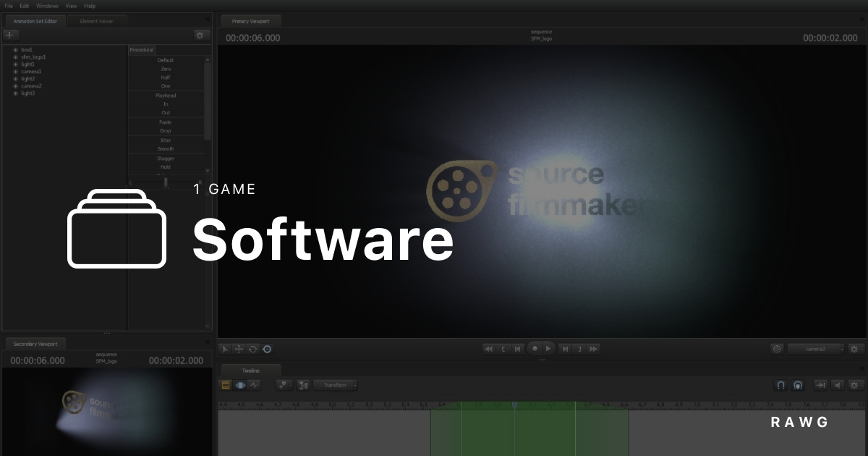Image resolution: width=868 pixels, height=456 pixels.
Task: Switch to the Motion Editor mode
Action: click(240, 385)
